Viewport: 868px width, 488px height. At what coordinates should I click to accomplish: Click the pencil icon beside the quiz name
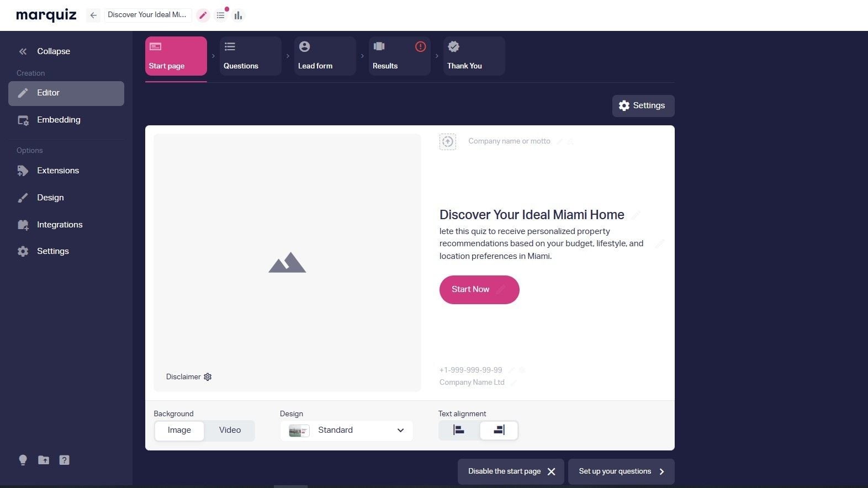point(203,15)
